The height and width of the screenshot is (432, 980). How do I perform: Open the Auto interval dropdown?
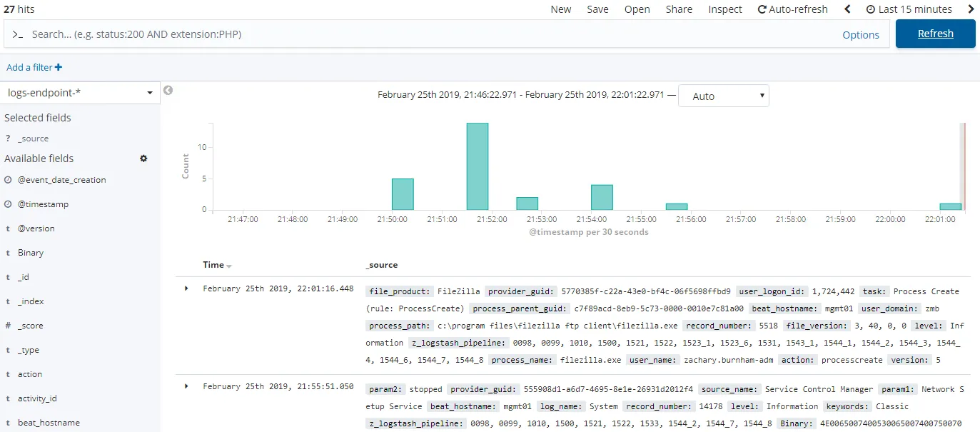coord(724,96)
